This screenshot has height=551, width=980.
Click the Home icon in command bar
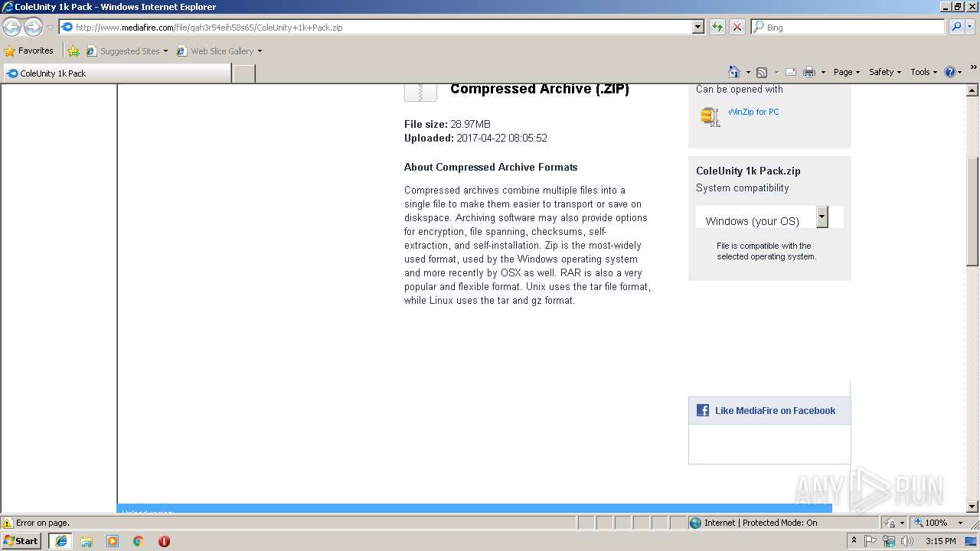point(734,72)
